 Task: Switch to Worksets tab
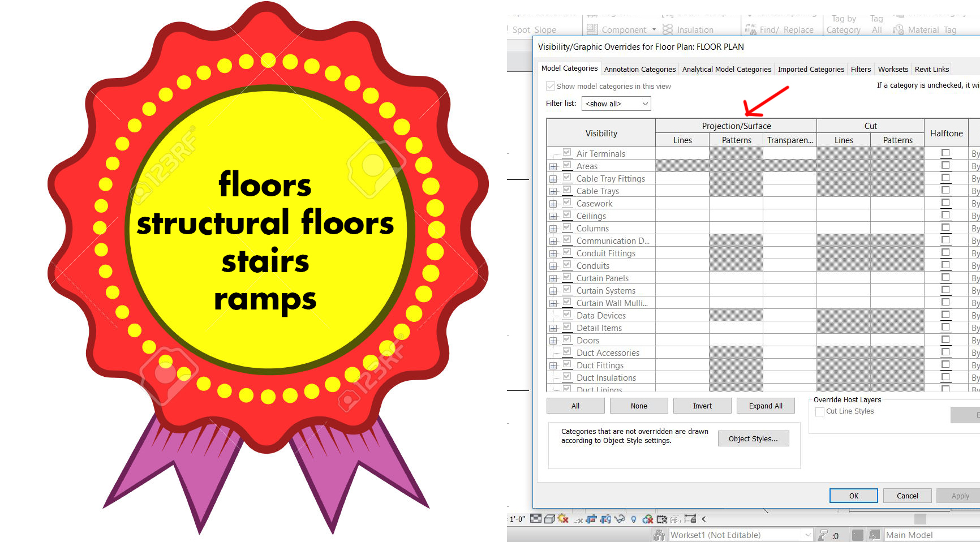(893, 69)
